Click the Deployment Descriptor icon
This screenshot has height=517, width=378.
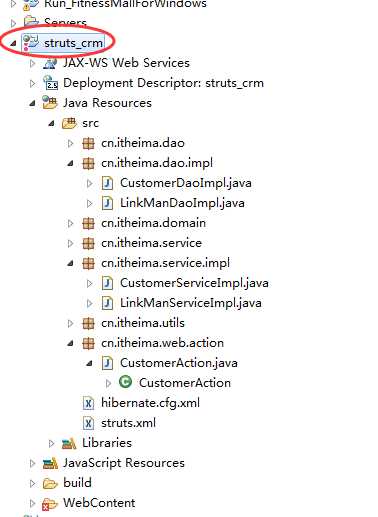tap(50, 83)
